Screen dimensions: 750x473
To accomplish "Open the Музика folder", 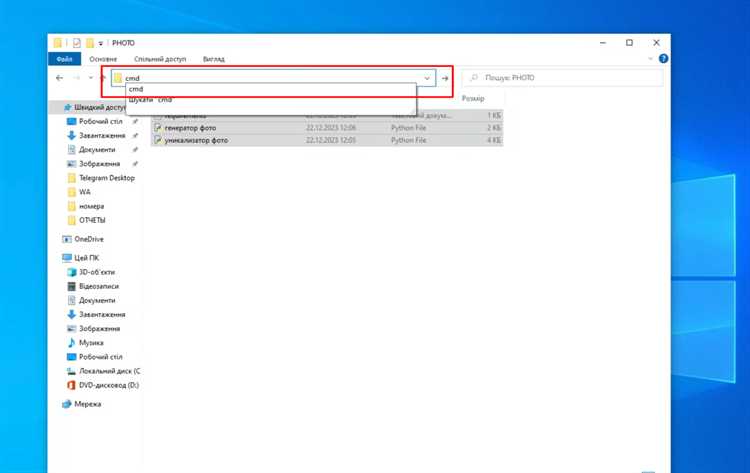I will point(91,343).
